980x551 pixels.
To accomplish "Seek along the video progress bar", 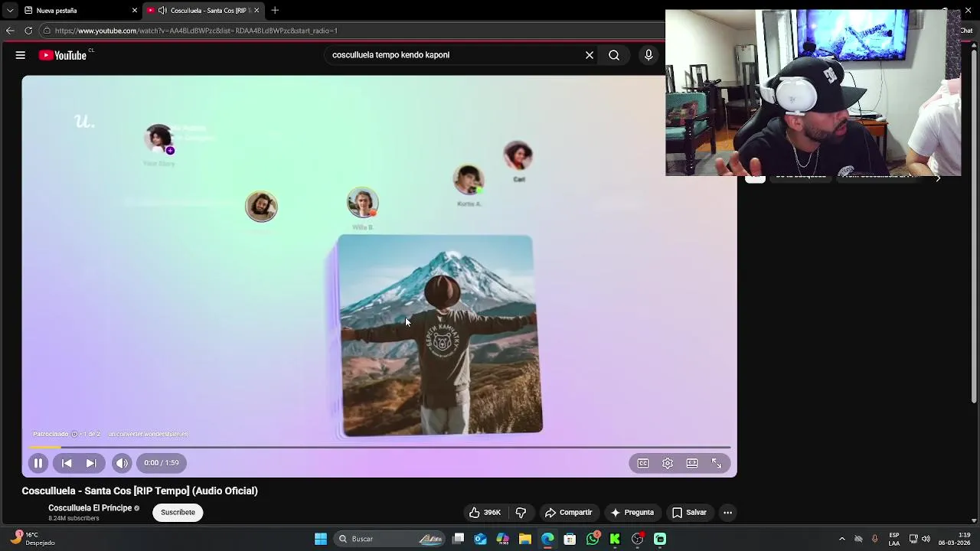I will [380, 447].
